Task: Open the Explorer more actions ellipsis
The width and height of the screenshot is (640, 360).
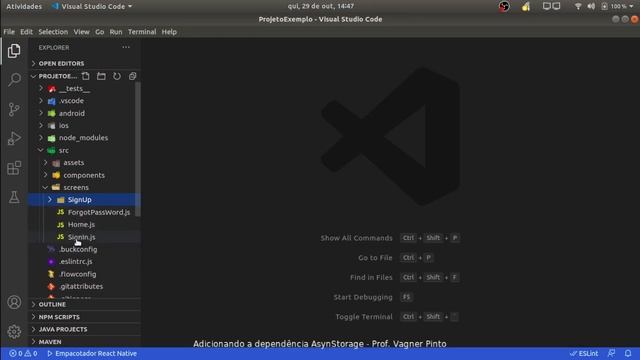Action: pos(126,47)
